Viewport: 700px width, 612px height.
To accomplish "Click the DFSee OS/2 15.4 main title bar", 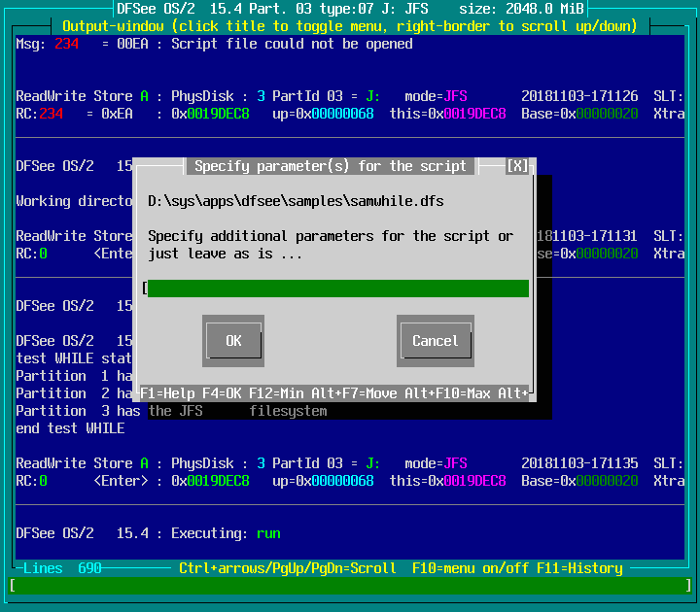I will click(x=350, y=9).
